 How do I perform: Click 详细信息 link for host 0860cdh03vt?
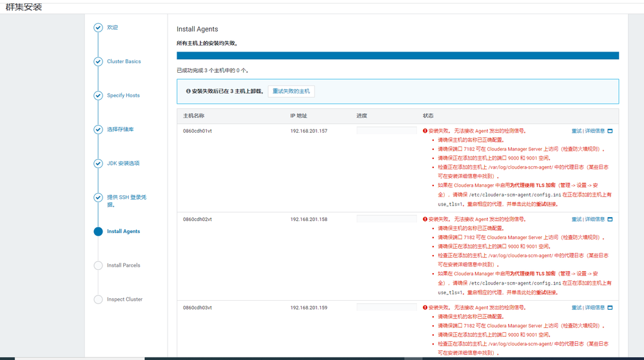tap(595, 307)
